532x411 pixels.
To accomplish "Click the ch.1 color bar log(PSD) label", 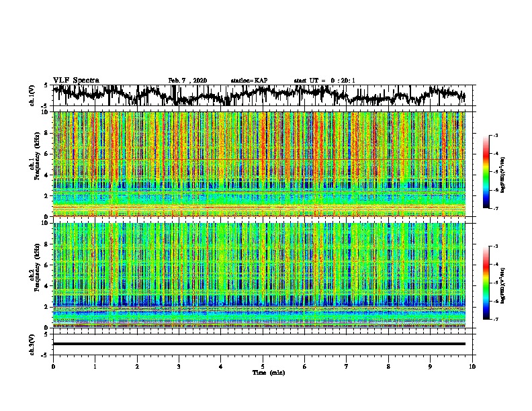I will [x=503, y=175].
